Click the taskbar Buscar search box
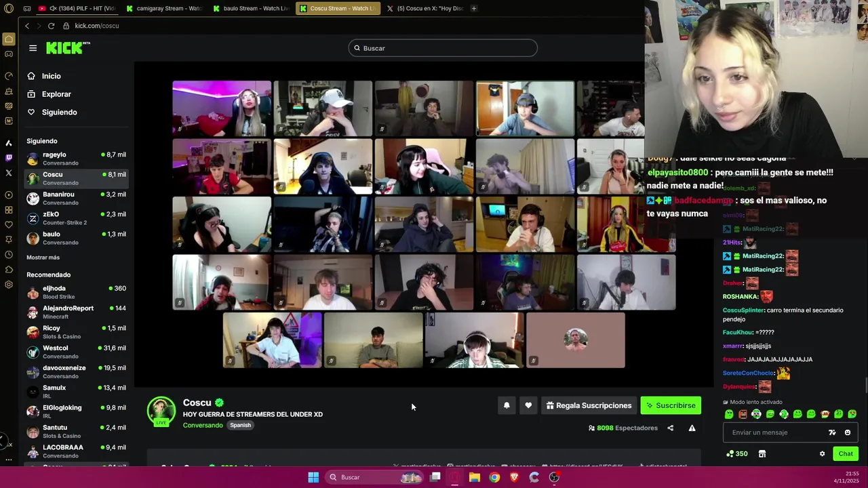 pyautogui.click(x=375, y=477)
